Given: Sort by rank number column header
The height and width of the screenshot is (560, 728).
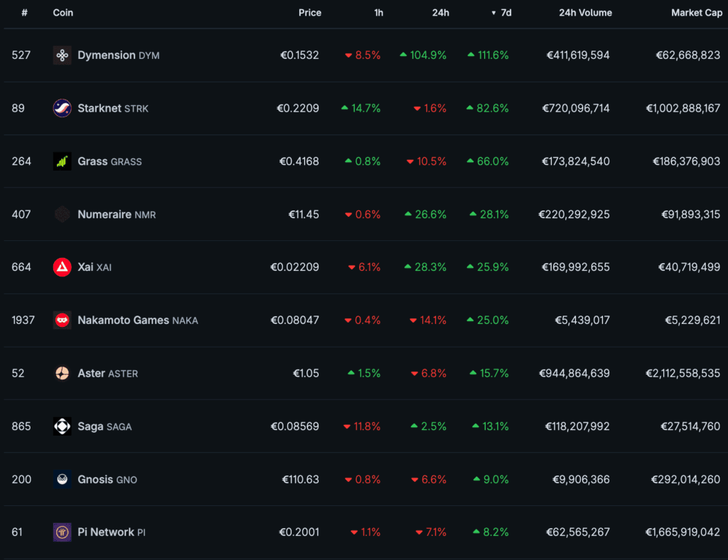Looking at the screenshot, I should click(24, 13).
